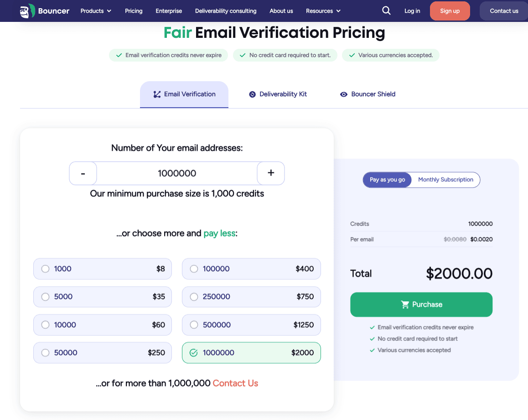Select the Pay as you go option
Image resolution: width=528 pixels, height=420 pixels.
(x=387, y=180)
